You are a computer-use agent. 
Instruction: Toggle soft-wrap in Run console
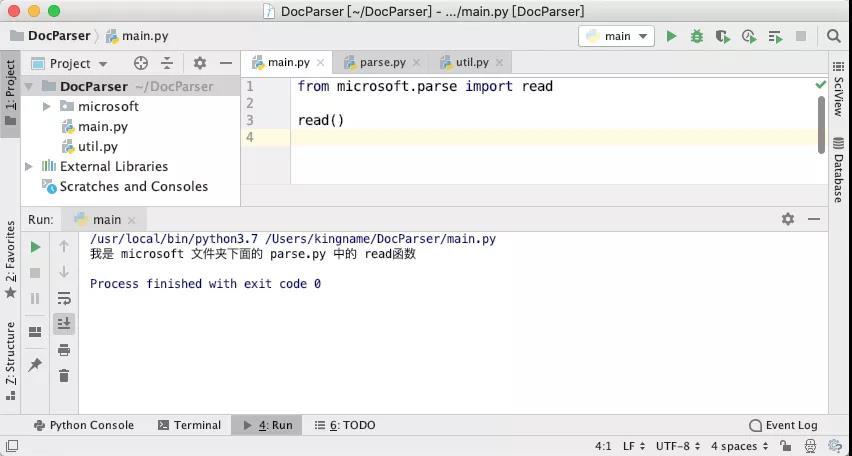pyautogui.click(x=64, y=298)
